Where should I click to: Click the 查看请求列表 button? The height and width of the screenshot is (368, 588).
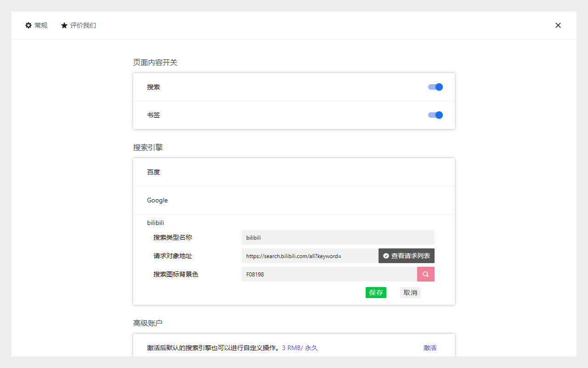point(406,256)
